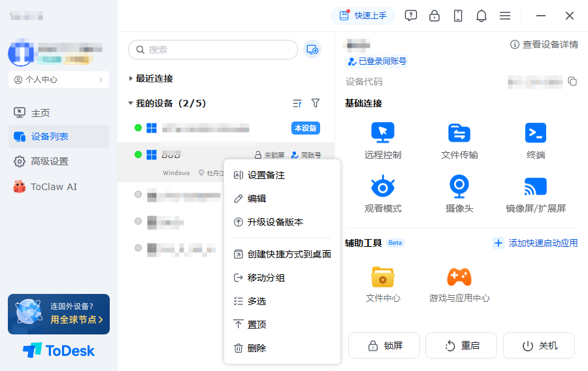Open 镜像屏/扩展屏 mirror screen
Image resolution: width=588 pixels, height=371 pixels.
[536, 194]
